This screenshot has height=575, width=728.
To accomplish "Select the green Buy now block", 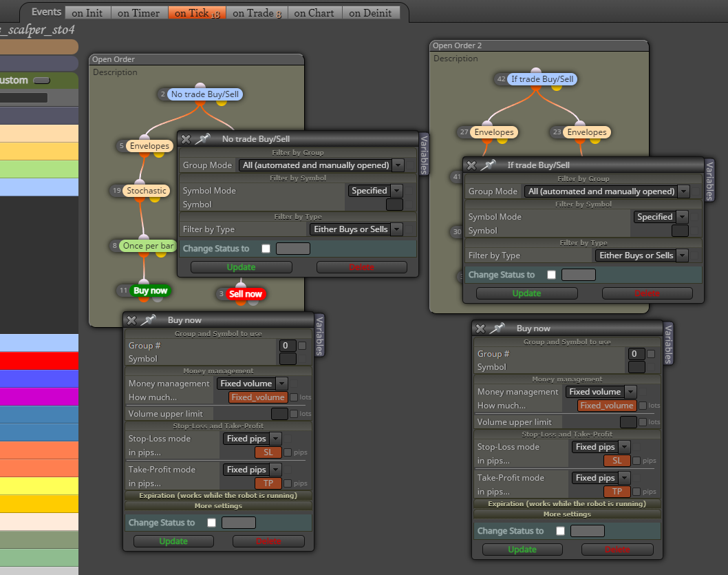I will [x=151, y=291].
